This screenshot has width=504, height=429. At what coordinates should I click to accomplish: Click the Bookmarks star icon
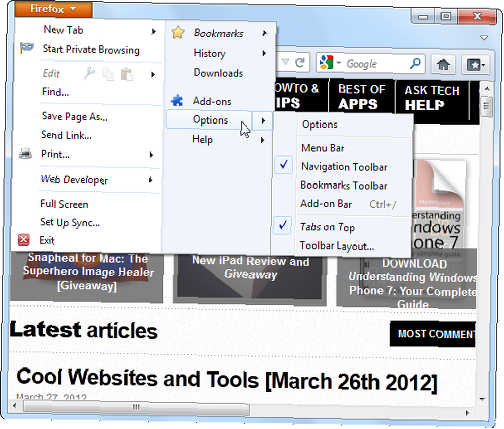178,32
